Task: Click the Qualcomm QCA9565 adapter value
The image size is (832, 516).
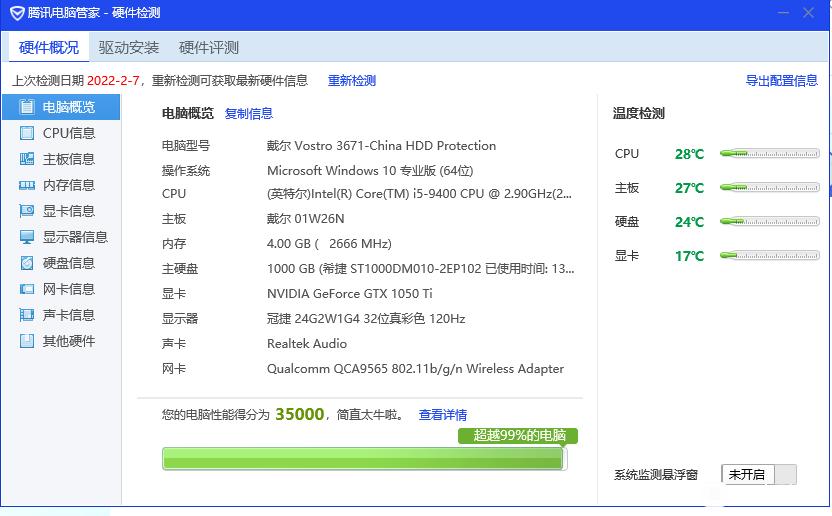Action: click(x=415, y=368)
